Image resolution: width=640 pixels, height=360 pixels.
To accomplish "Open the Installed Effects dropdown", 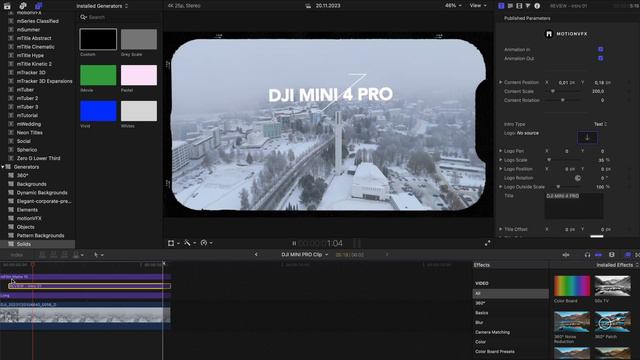I will click(x=617, y=265).
